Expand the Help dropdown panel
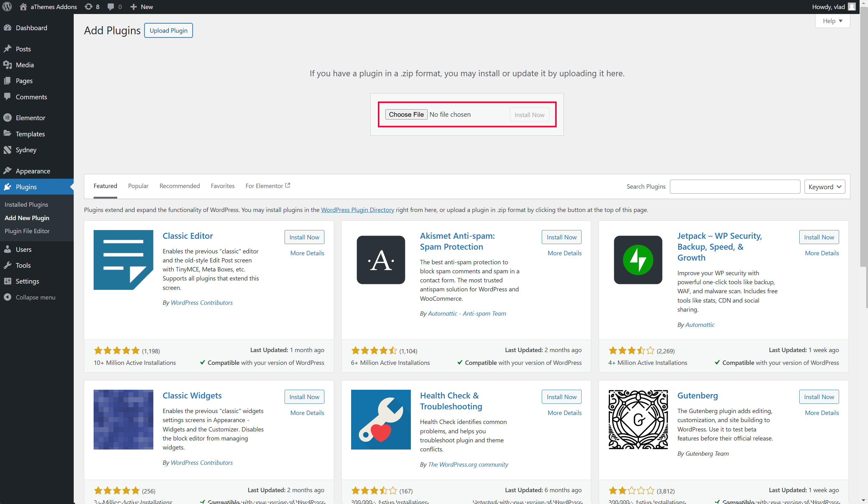The height and width of the screenshot is (504, 868). 832,21
